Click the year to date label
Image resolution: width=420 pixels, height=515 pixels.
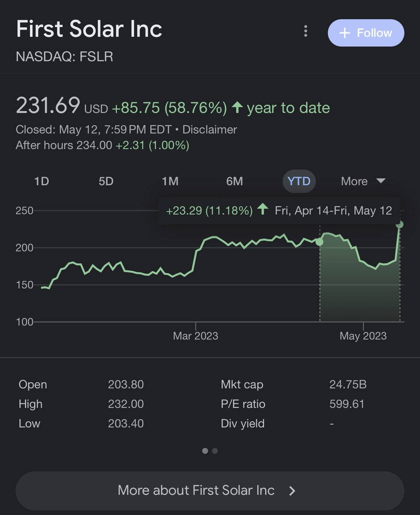[x=288, y=108]
